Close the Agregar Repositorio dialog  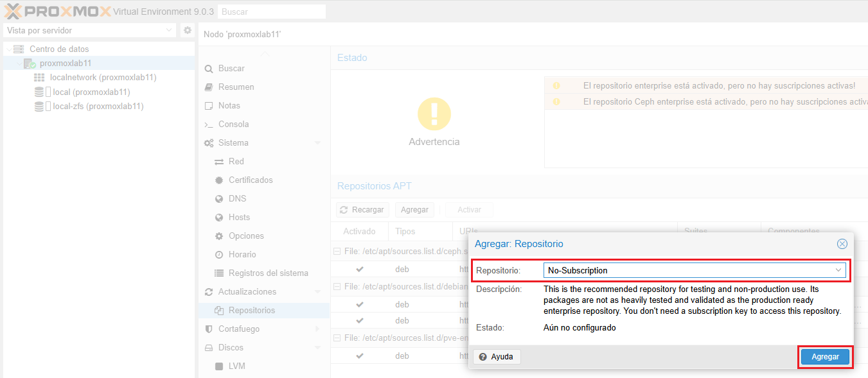click(x=842, y=244)
